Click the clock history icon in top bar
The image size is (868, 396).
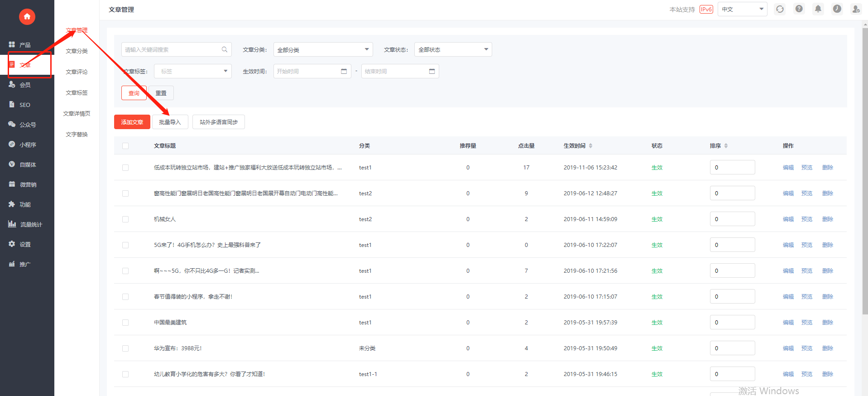point(837,9)
